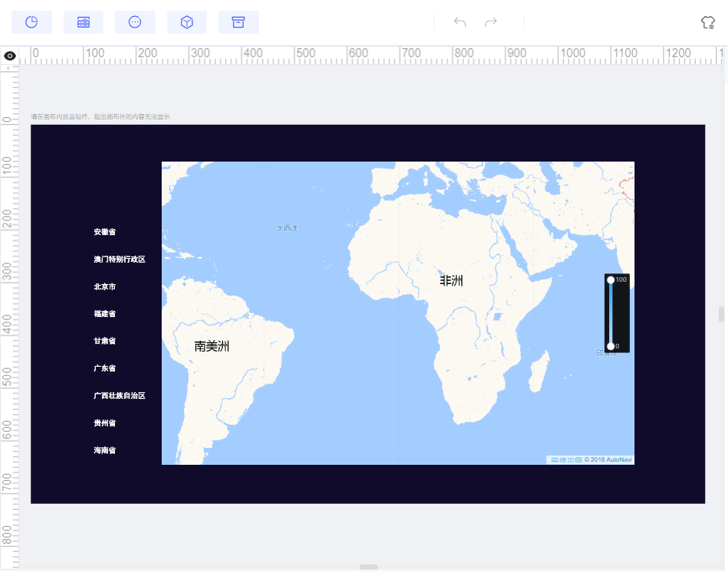Click the 500 mark on horizontal ruler

coord(306,54)
